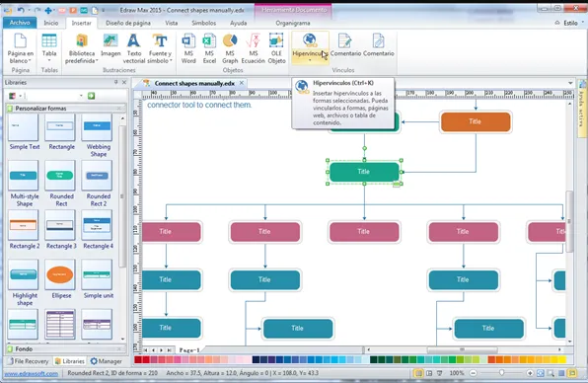Go to the last page navigation arrow
Image resolution: width=588 pixels, height=383 pixels.
click(169, 350)
